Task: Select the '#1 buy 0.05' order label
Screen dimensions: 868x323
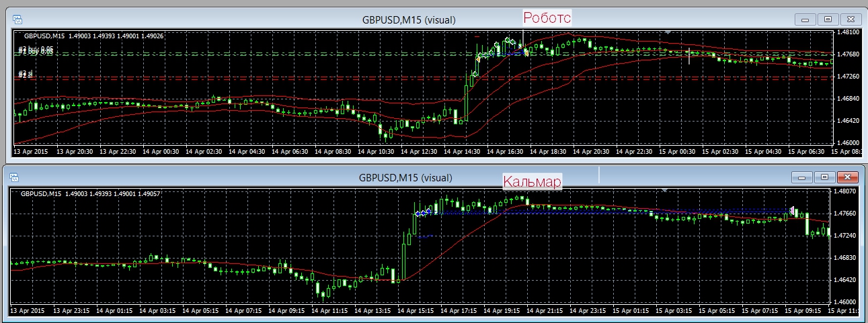Action: click(36, 50)
